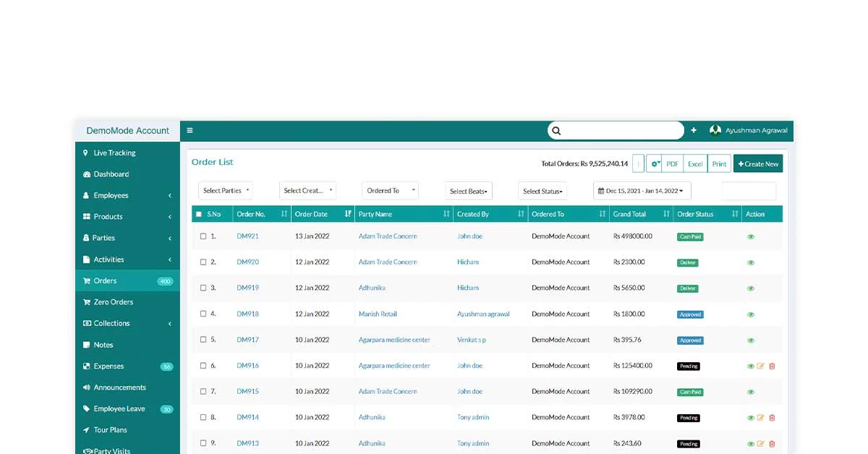Click the plus icon in the top navbar
868x454 pixels.
pos(694,130)
